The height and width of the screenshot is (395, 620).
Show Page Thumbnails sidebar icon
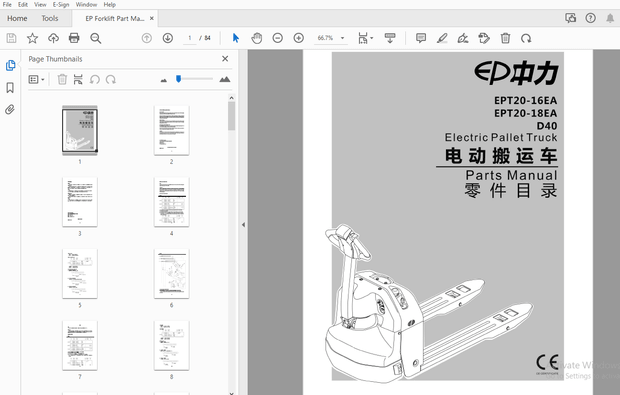[x=10, y=65]
